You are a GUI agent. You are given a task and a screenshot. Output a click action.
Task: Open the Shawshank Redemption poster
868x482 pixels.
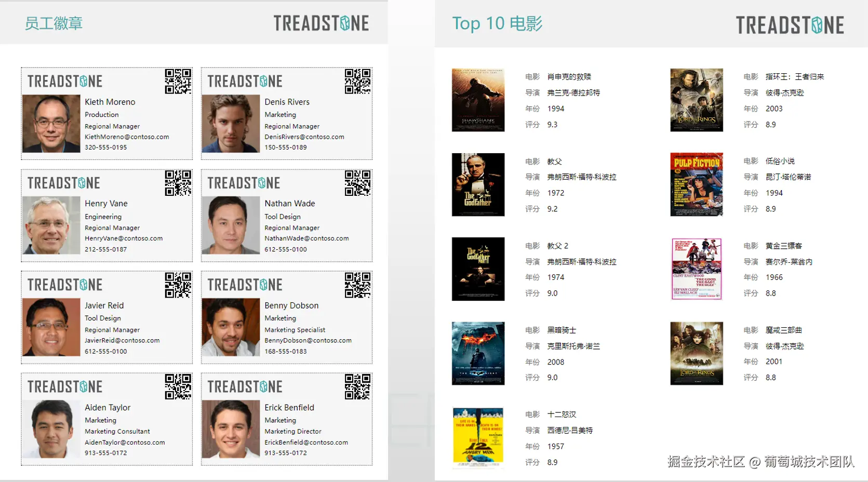pos(478,100)
